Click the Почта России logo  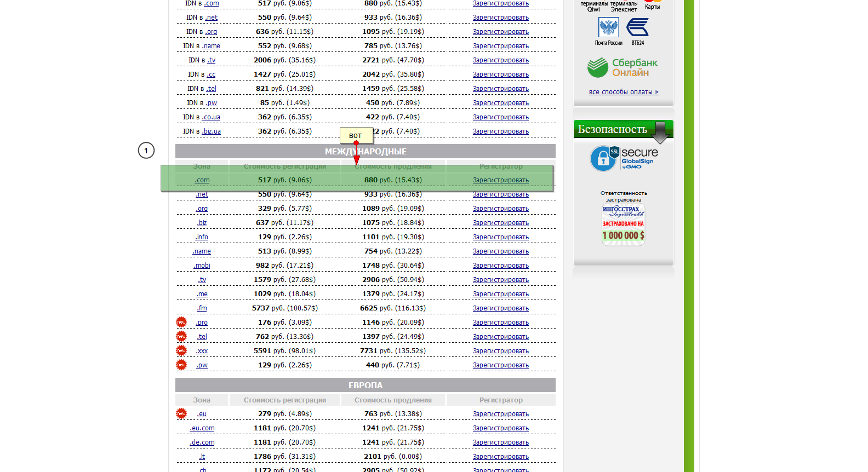tap(608, 31)
